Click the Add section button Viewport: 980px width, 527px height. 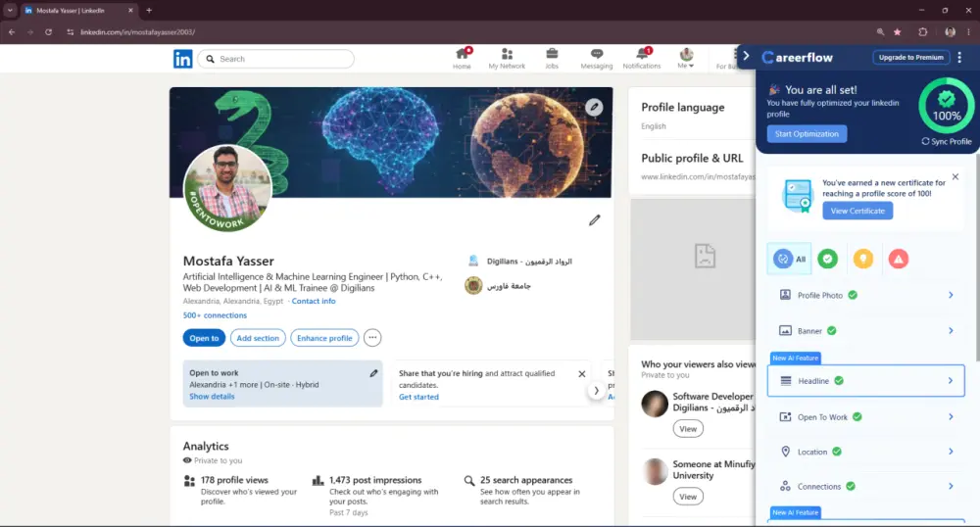(258, 338)
